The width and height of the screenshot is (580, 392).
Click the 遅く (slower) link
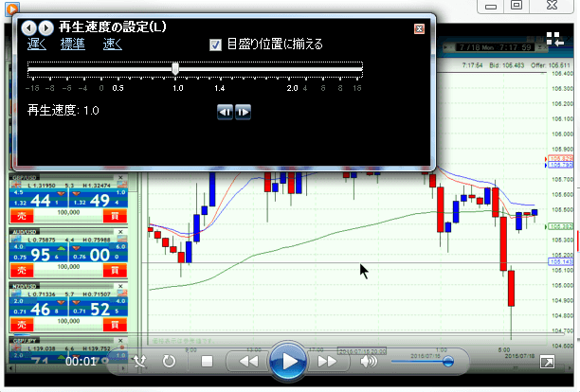37,44
